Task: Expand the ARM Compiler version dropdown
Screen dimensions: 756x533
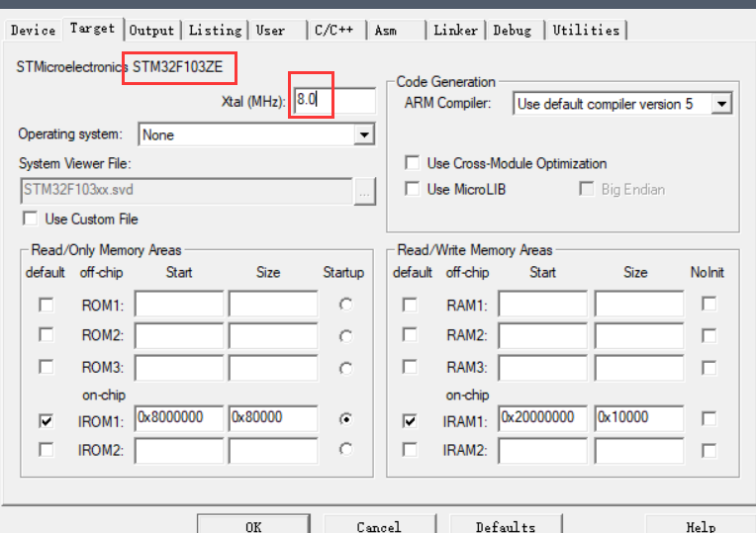Action: coord(623,104)
